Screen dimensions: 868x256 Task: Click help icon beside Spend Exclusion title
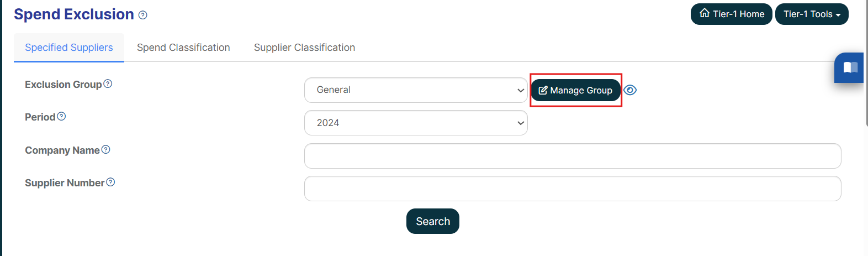click(x=143, y=15)
